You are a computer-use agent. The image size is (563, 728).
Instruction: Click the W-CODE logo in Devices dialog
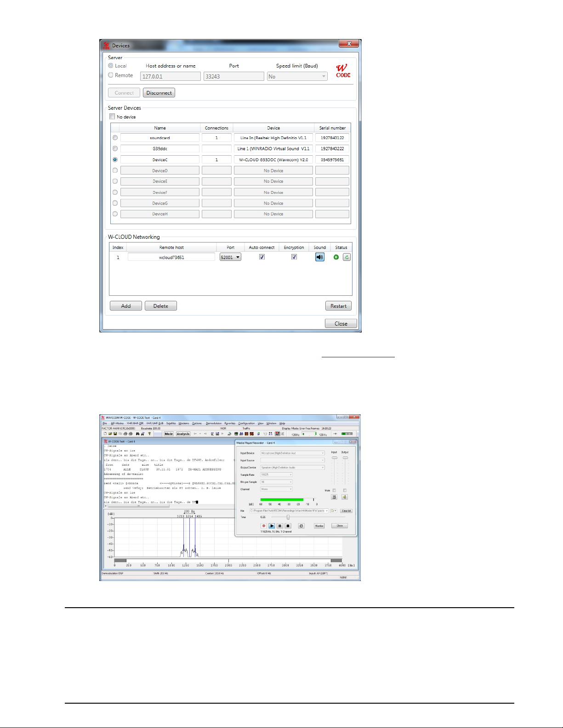343,71
